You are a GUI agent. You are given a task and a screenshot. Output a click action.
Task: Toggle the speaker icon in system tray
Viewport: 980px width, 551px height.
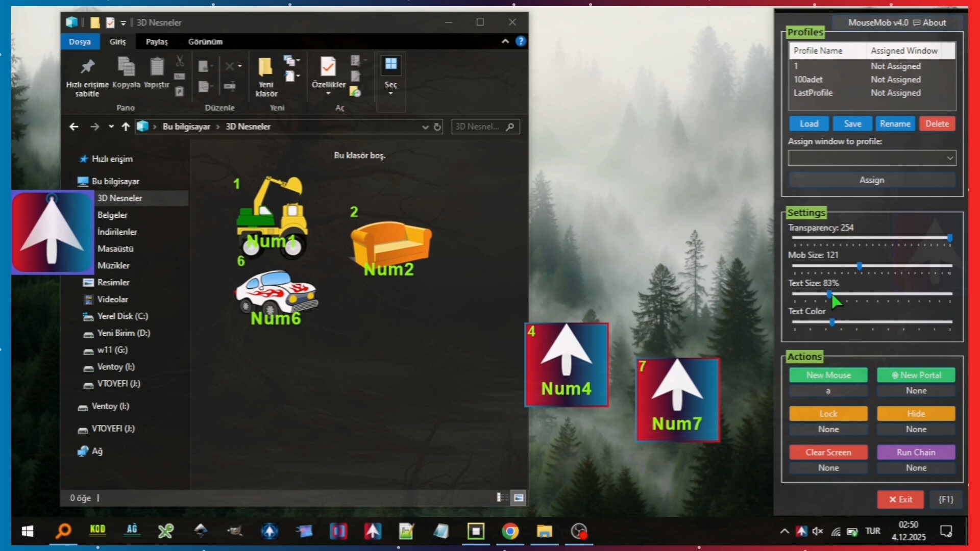coord(818,531)
